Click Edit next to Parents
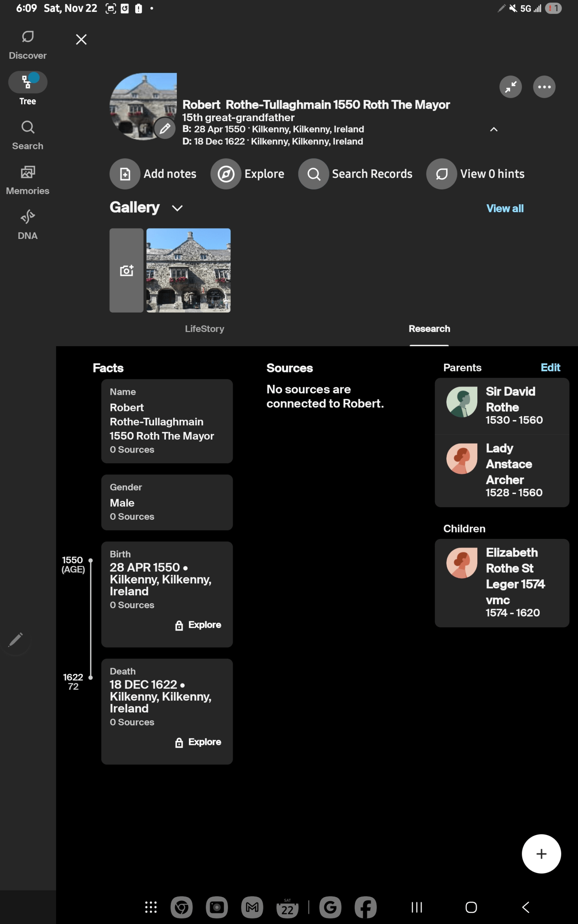The width and height of the screenshot is (578, 924). (x=551, y=367)
